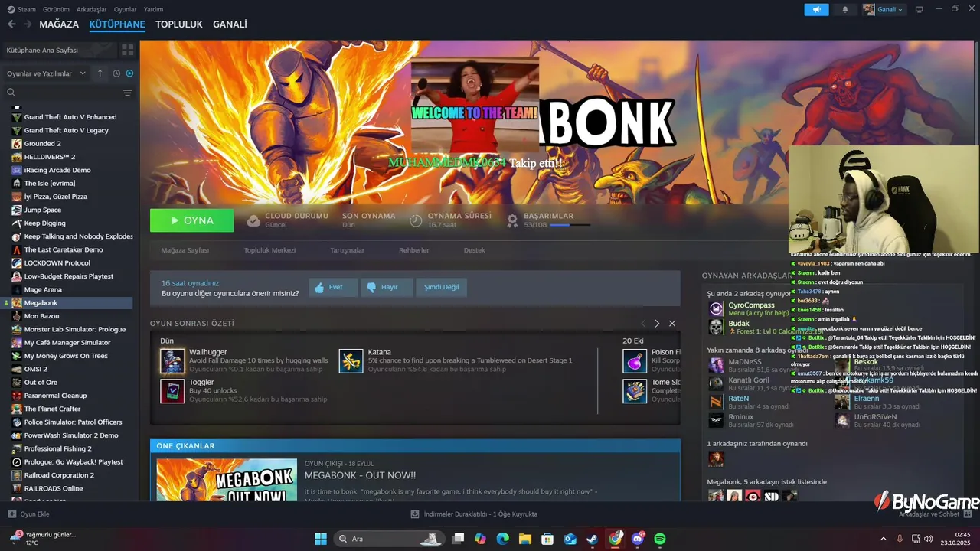
Task: Click the green OYNA play button
Action: coord(192,220)
